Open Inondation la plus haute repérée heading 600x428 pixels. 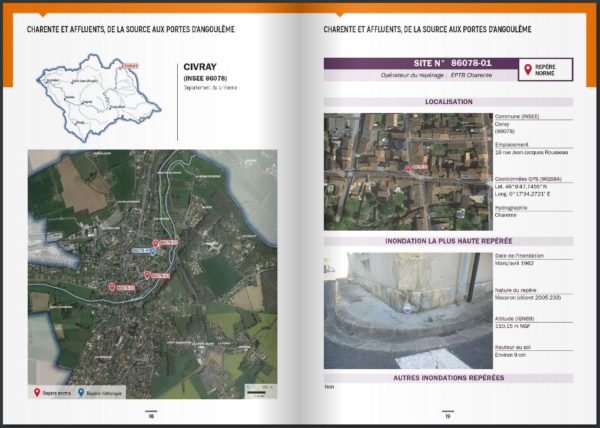(448, 241)
